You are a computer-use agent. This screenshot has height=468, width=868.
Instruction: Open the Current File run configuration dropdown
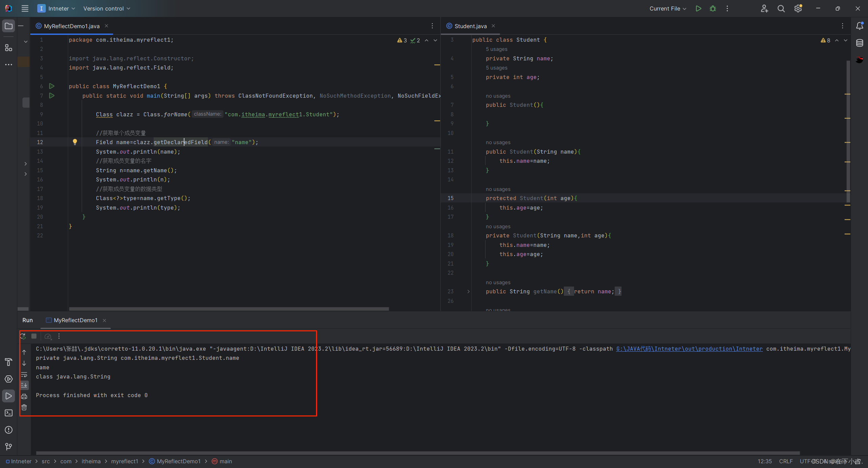tap(668, 8)
